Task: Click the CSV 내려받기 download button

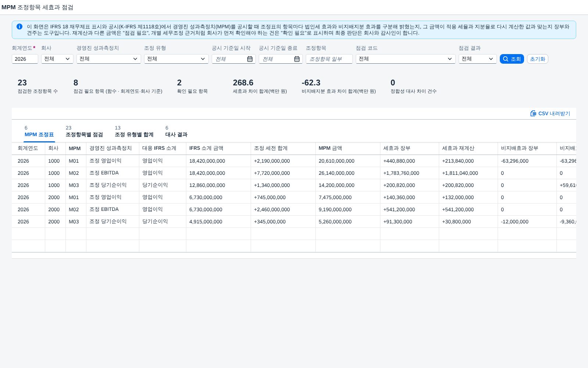Action: (x=550, y=113)
